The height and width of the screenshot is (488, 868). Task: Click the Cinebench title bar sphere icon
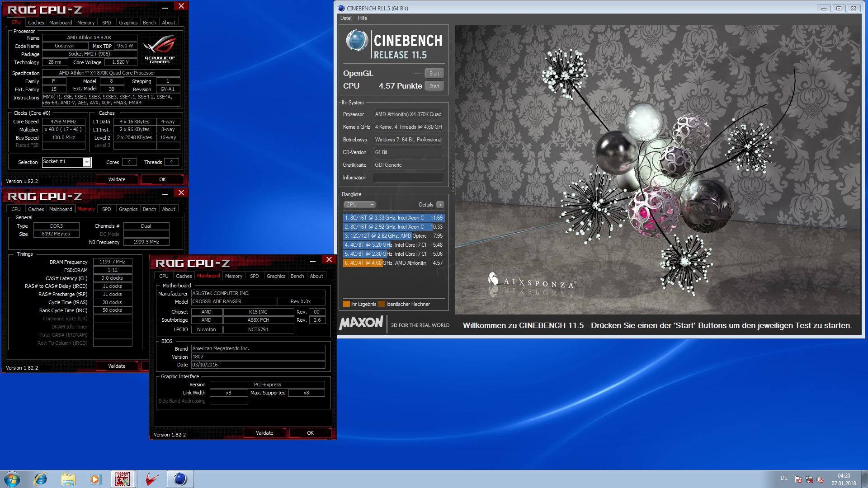(x=342, y=8)
